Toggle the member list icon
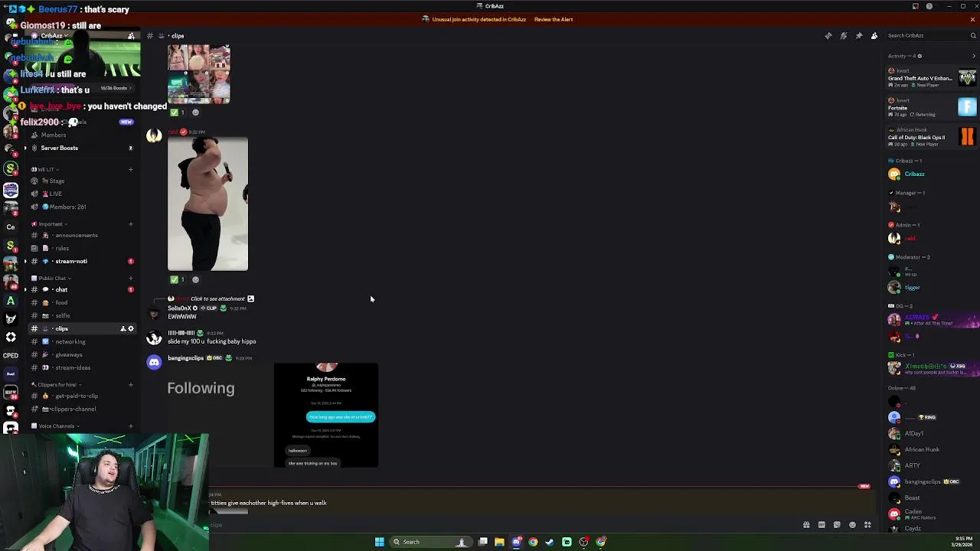 tap(874, 36)
